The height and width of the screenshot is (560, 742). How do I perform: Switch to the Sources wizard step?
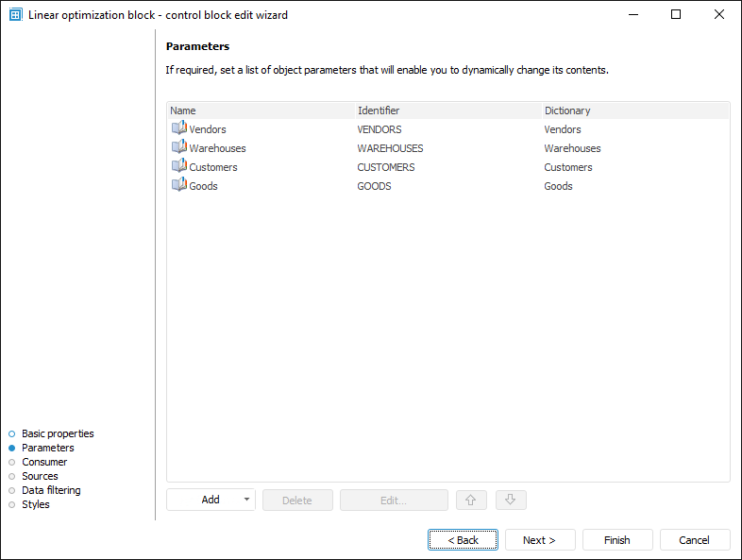tap(40, 476)
